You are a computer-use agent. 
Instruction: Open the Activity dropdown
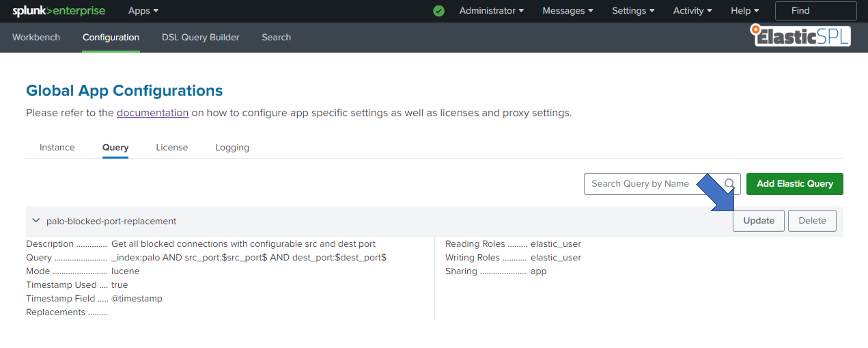tap(692, 11)
